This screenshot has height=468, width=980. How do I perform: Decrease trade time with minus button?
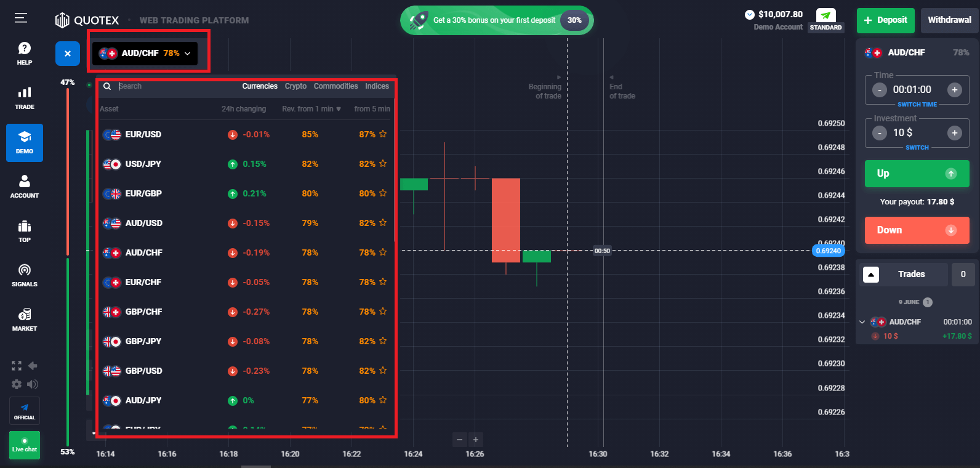click(880, 90)
